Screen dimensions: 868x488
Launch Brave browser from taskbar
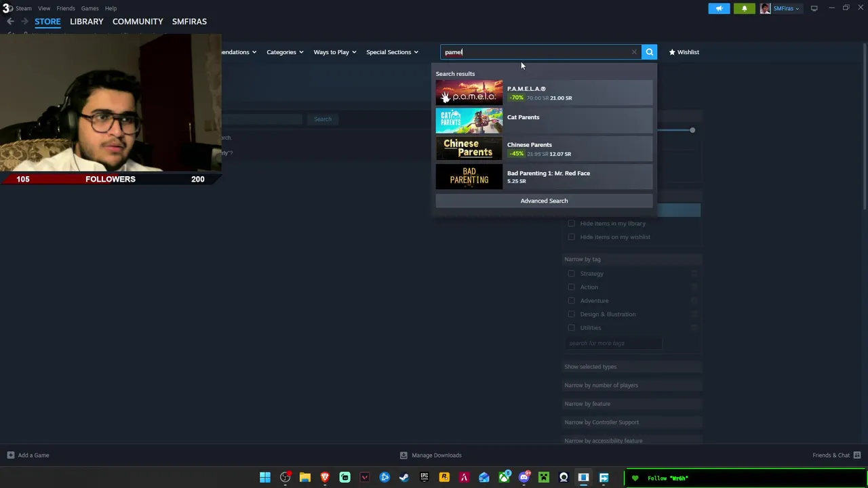point(325,478)
